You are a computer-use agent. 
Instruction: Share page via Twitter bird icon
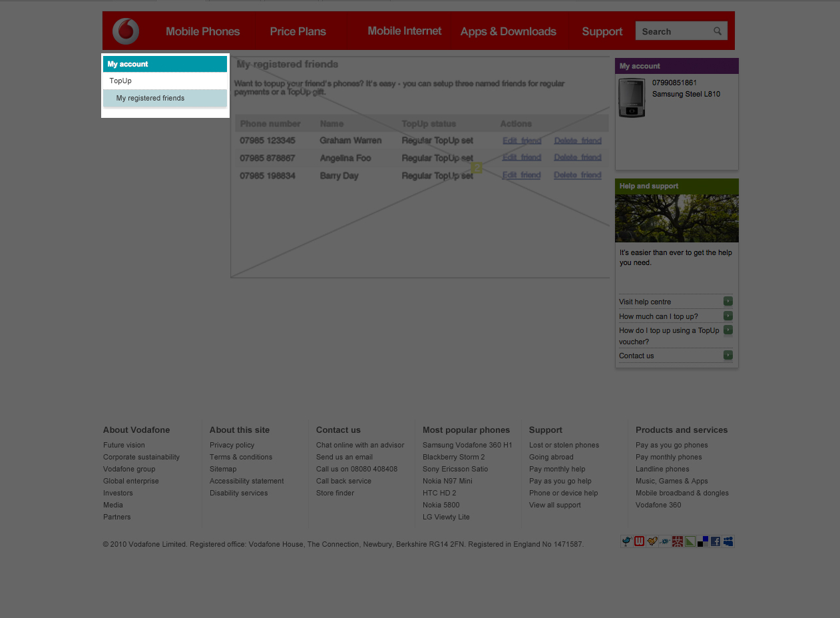626,541
